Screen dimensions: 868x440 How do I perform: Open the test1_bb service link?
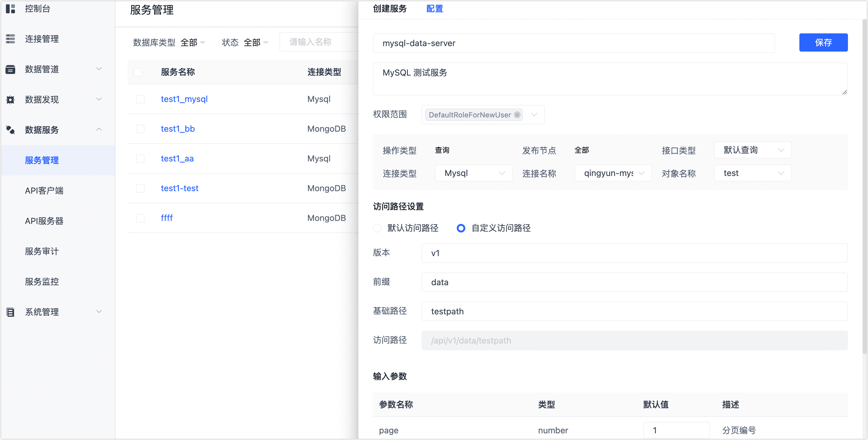178,129
